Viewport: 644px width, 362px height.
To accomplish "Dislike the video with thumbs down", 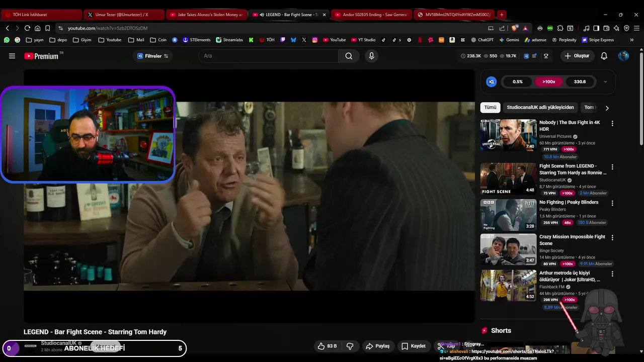I will 350,346.
